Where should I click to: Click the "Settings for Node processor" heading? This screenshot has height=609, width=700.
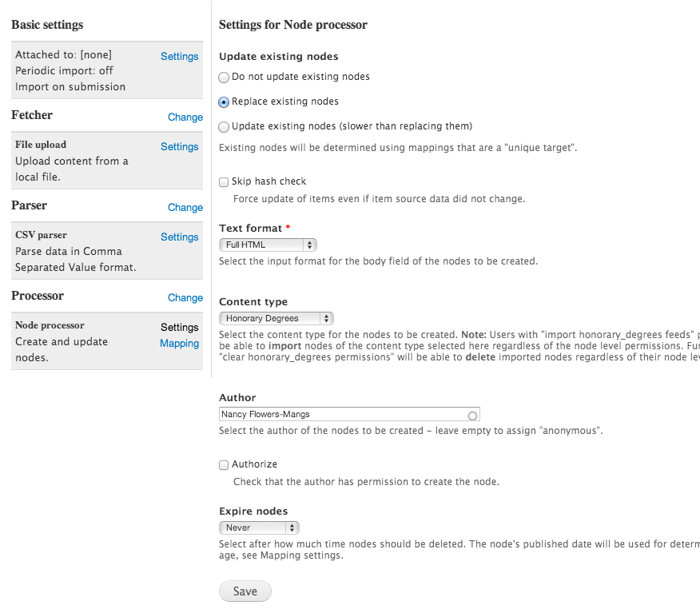(x=293, y=25)
